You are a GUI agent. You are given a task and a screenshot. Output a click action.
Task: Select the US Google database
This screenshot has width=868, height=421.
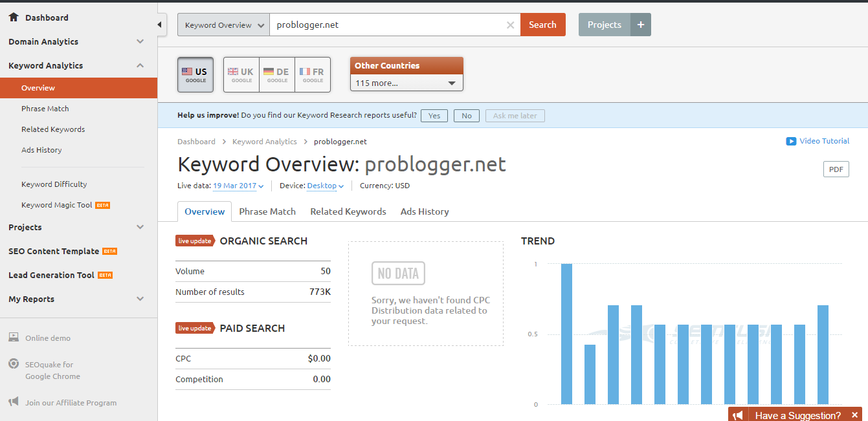pyautogui.click(x=195, y=75)
